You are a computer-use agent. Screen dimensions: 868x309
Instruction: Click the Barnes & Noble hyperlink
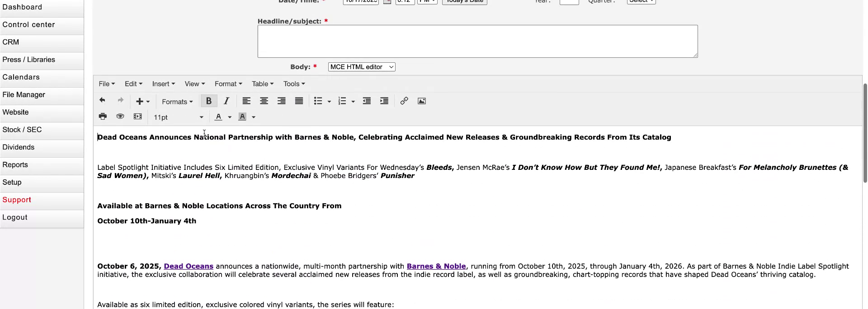pos(436,266)
